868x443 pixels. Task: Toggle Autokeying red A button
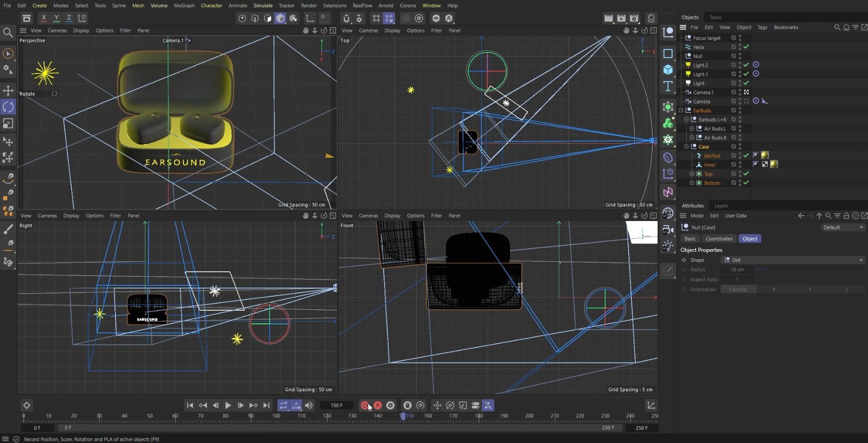click(377, 405)
